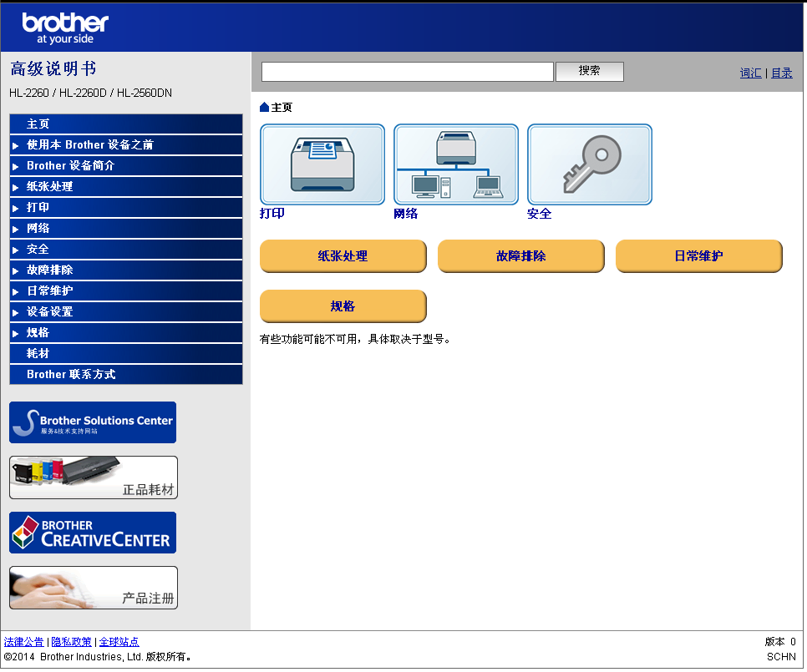Click the 版本 0 version text
807x672 pixels.
780,642
